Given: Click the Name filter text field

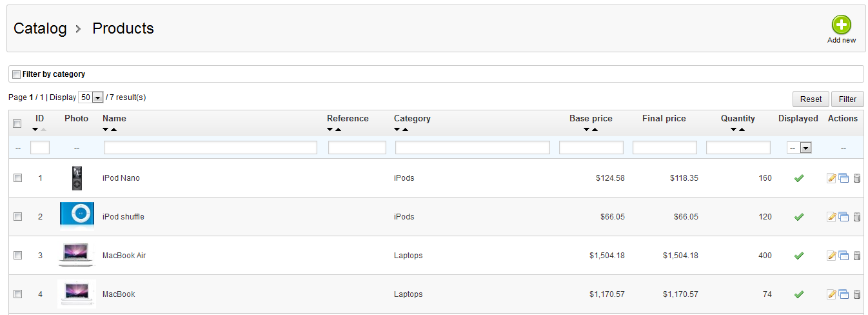Looking at the screenshot, I should [210, 148].
